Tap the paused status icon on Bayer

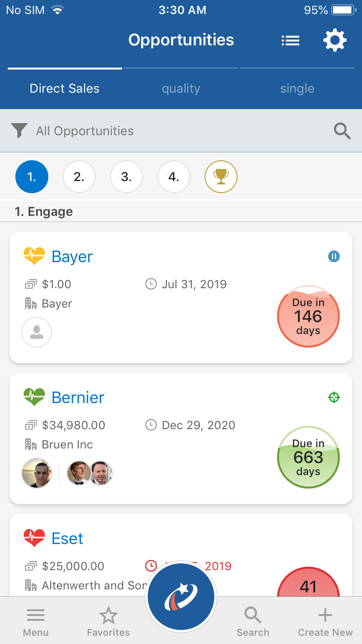coord(334,256)
